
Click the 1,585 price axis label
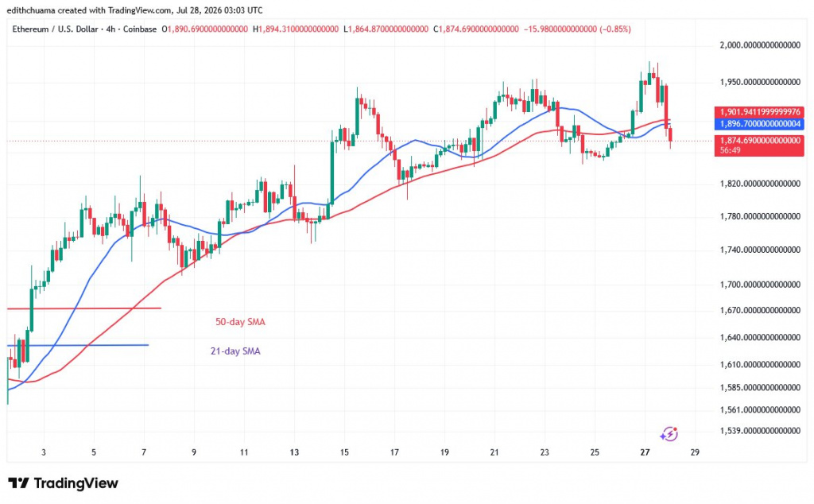[760, 387]
